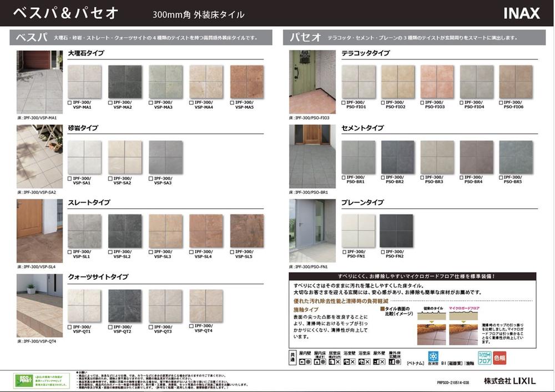
Task: Click the 300mm角 外装床タイル subtitle
Action: tap(199, 14)
